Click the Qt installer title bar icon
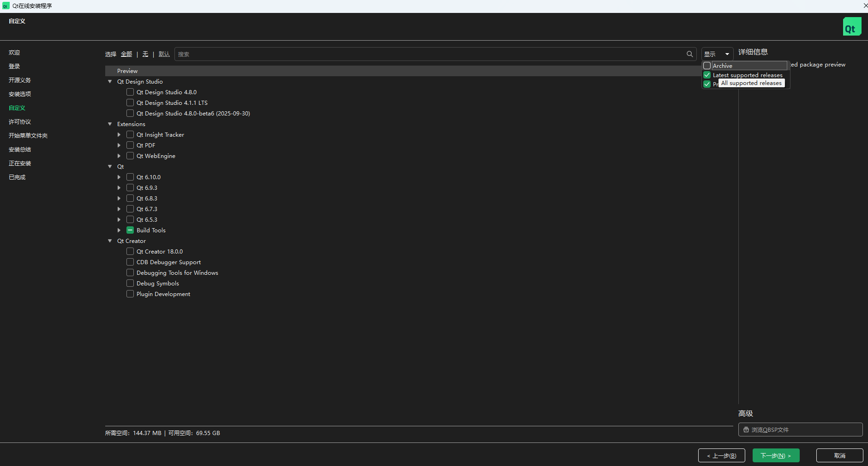Screen dimensions: 868x466 6,6
